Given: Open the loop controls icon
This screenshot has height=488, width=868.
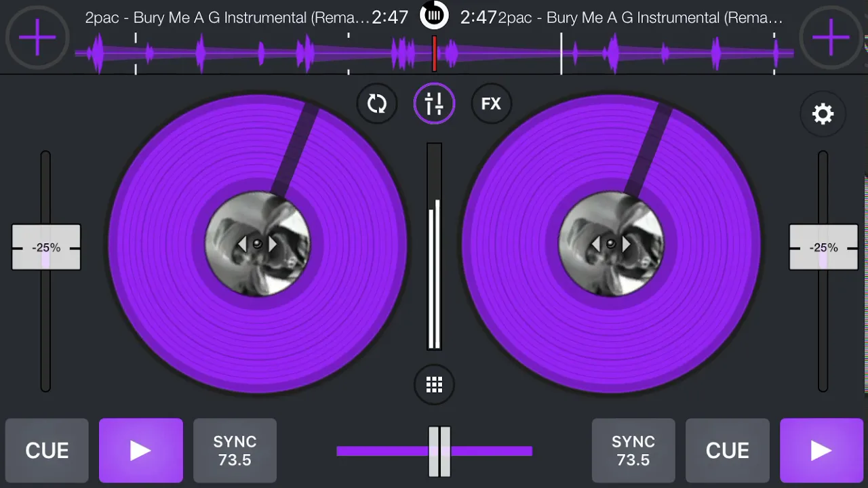Looking at the screenshot, I should (x=377, y=104).
